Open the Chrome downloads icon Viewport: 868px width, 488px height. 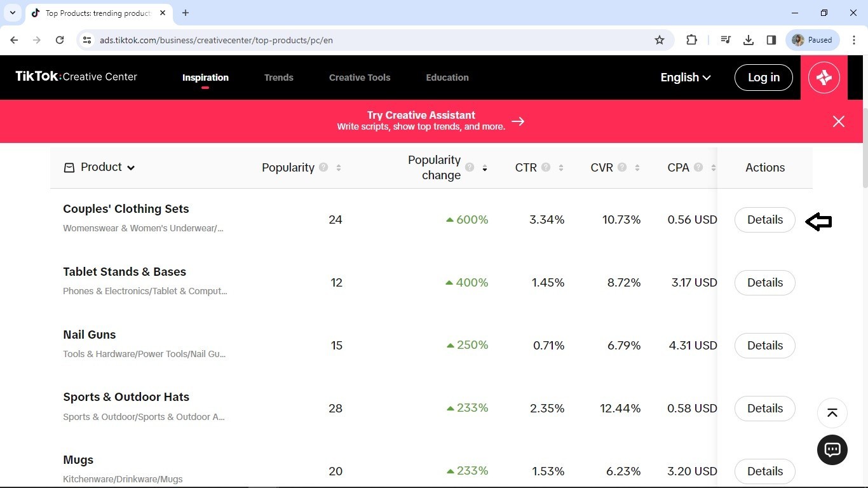click(748, 40)
